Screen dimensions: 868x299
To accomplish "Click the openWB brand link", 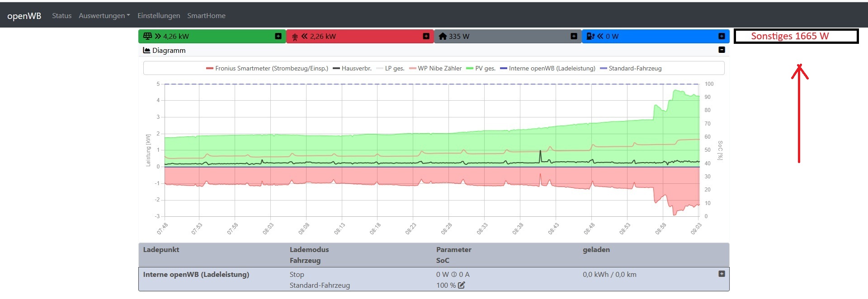I will coord(24,16).
